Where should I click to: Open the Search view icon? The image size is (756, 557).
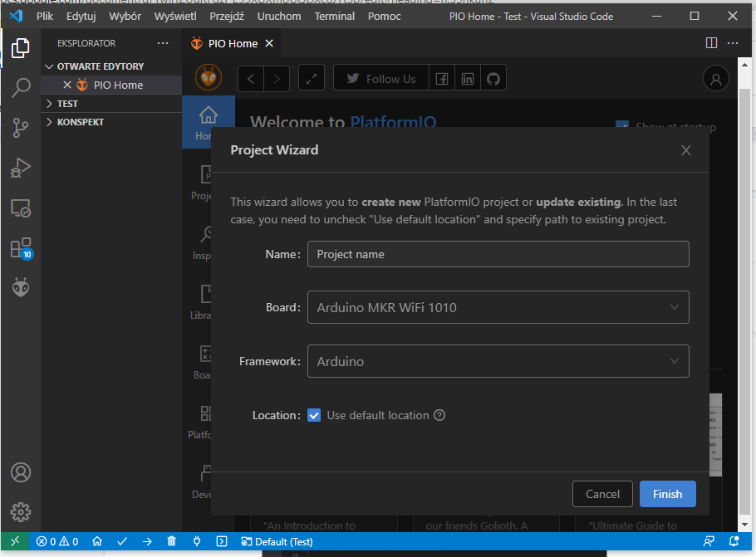(x=20, y=88)
